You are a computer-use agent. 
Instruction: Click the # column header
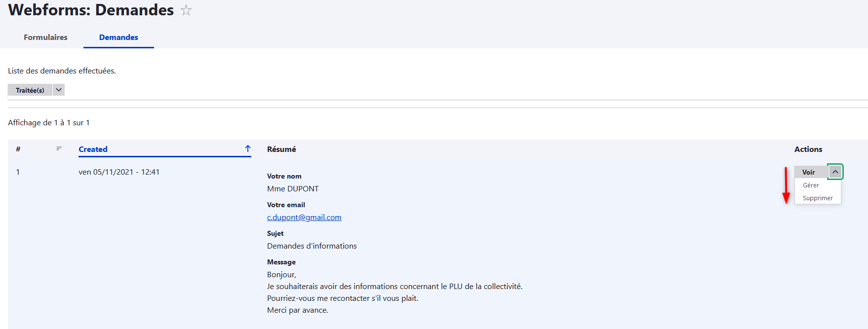(x=18, y=149)
